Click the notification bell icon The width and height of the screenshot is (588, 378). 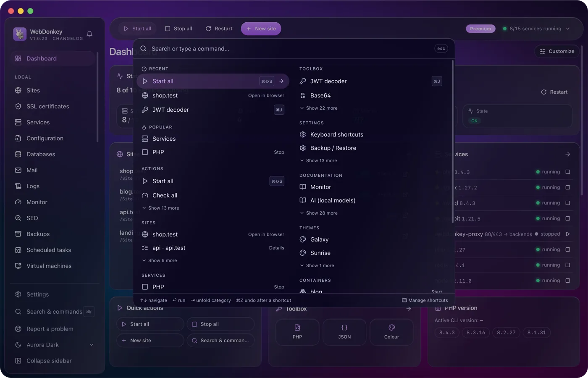pos(89,34)
